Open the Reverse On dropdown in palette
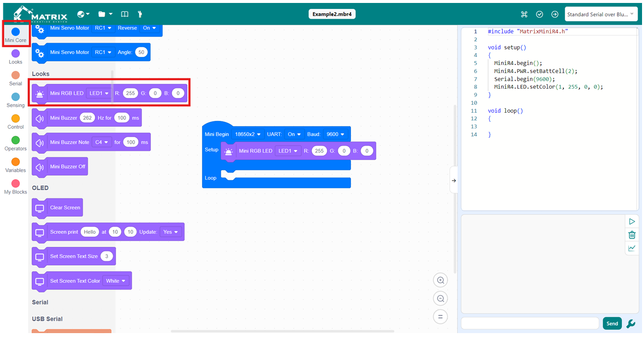This screenshot has height=340, width=644. coord(149,29)
